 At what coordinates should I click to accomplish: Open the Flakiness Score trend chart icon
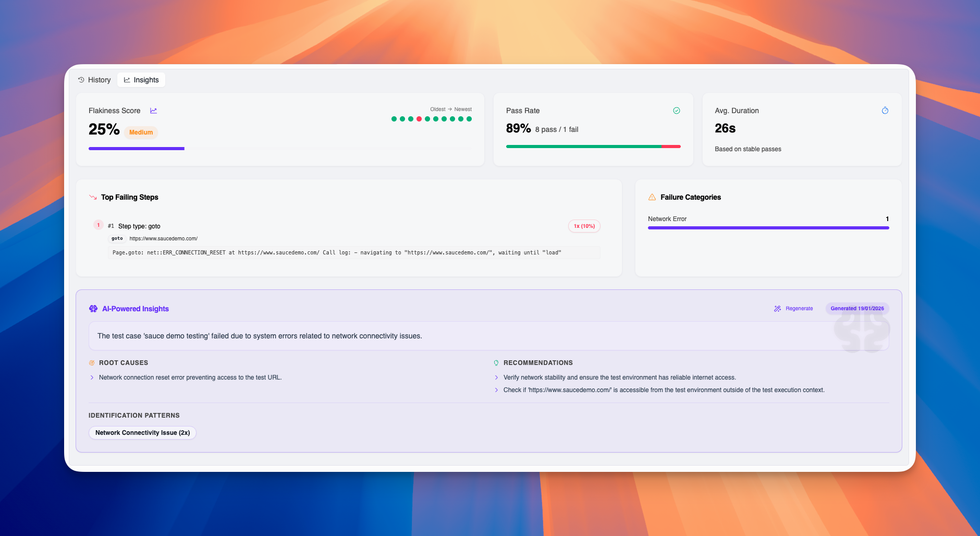[x=153, y=111]
